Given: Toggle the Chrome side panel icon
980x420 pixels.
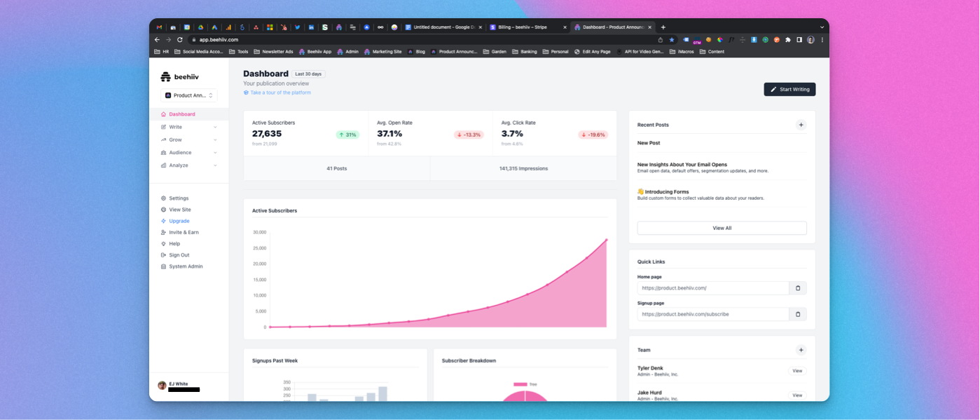Looking at the screenshot, I should [x=799, y=40].
